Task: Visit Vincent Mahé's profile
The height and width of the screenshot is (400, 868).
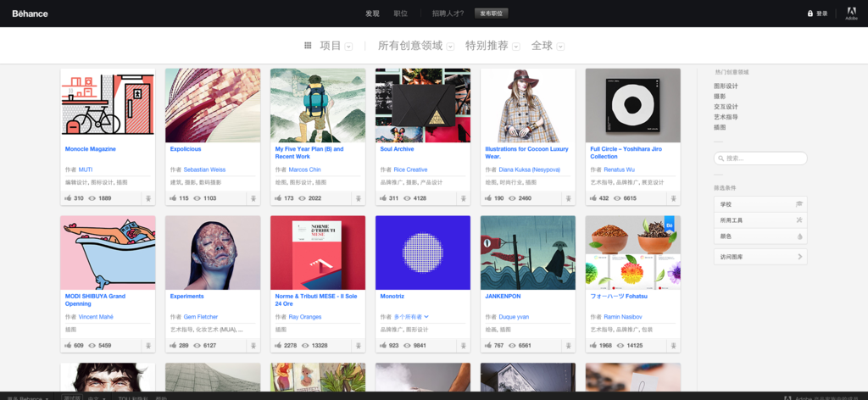Action: (96, 316)
